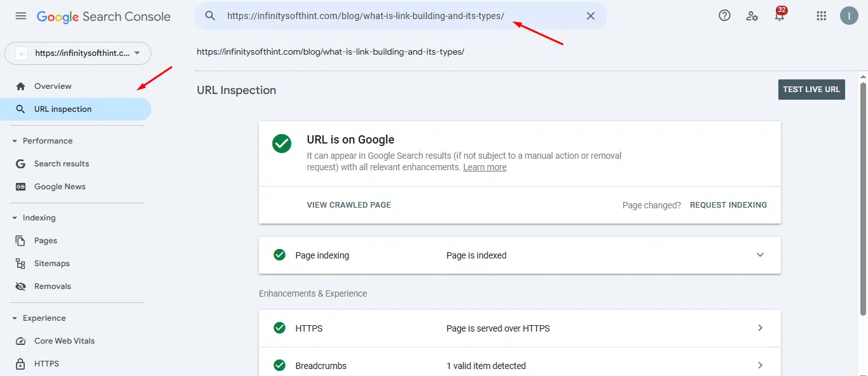Click the URL inspection search field

click(401, 16)
